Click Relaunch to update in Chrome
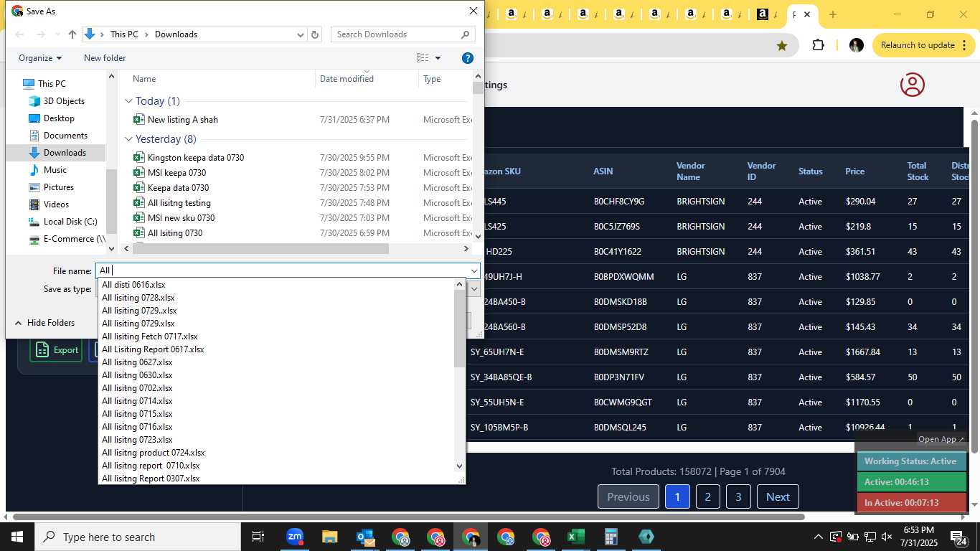Screen dimensions: 980x551 click(x=917, y=45)
